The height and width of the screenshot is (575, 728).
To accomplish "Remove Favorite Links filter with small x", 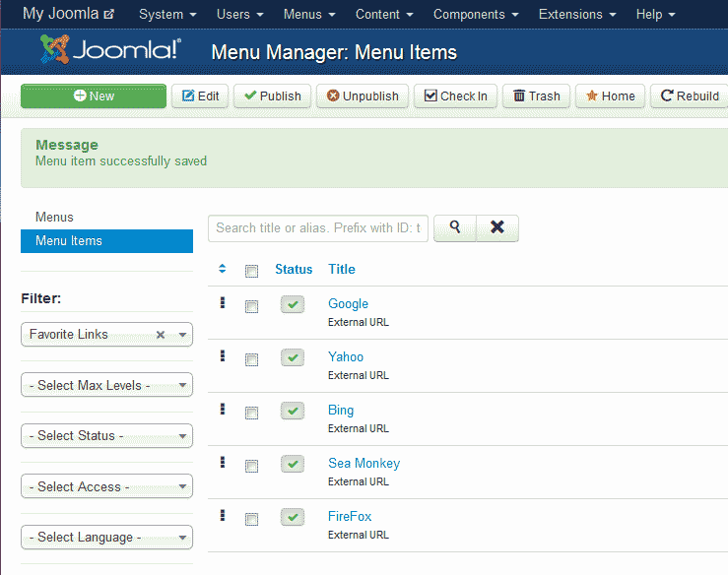I will coord(161,335).
